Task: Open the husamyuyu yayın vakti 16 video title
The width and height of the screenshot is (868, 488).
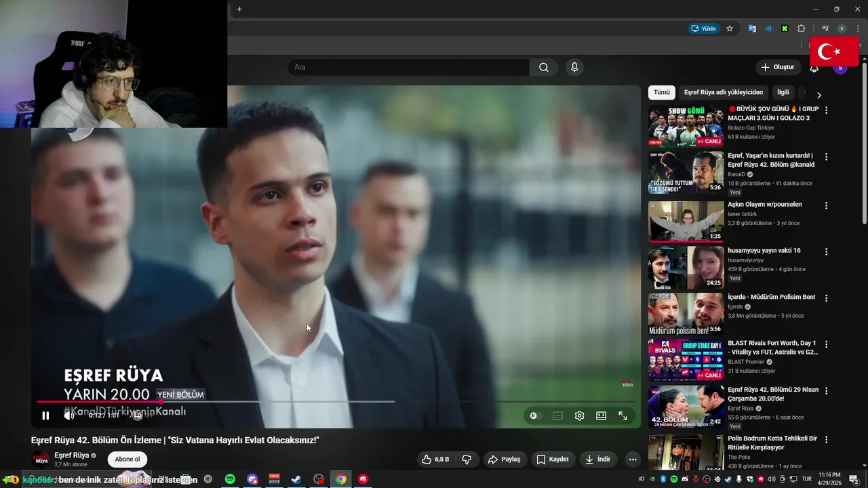Action: [764, 251]
